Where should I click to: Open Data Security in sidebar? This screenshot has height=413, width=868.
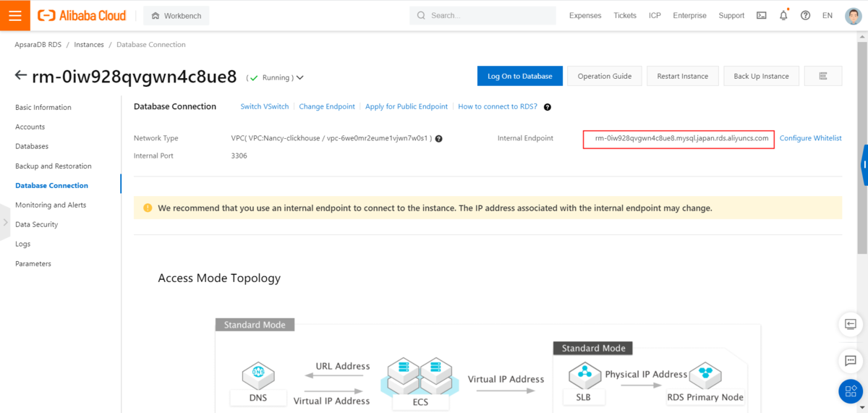[36, 224]
